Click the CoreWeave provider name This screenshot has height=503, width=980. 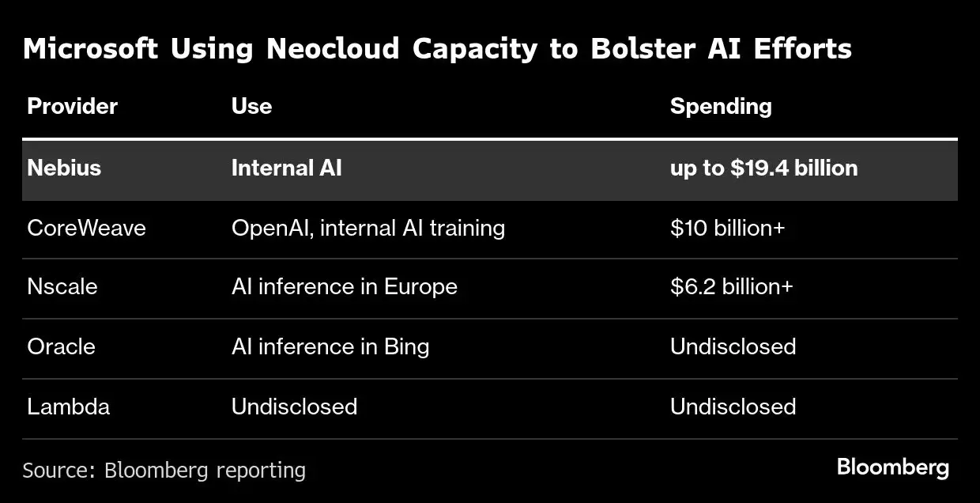point(86,228)
